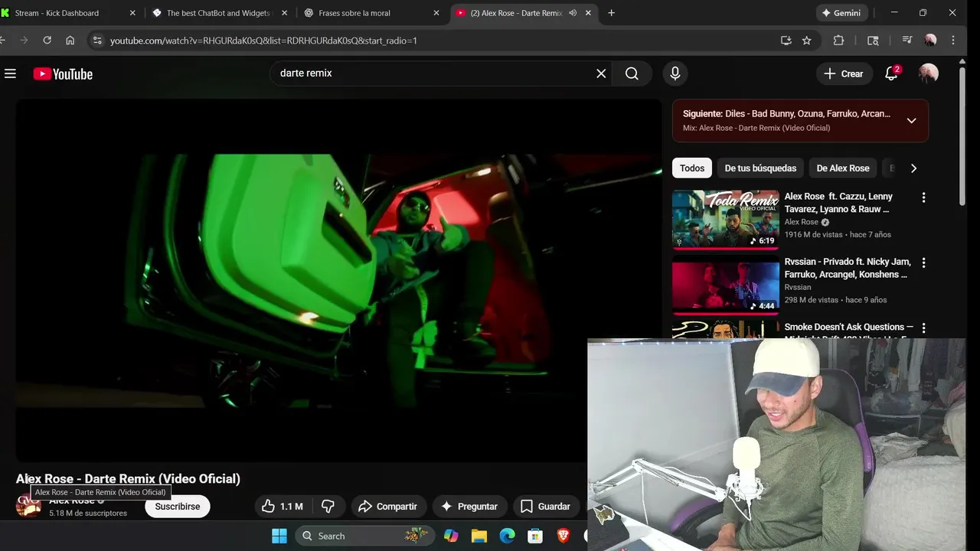Clear the search box with X icon
The image size is (980, 551).
click(601, 73)
